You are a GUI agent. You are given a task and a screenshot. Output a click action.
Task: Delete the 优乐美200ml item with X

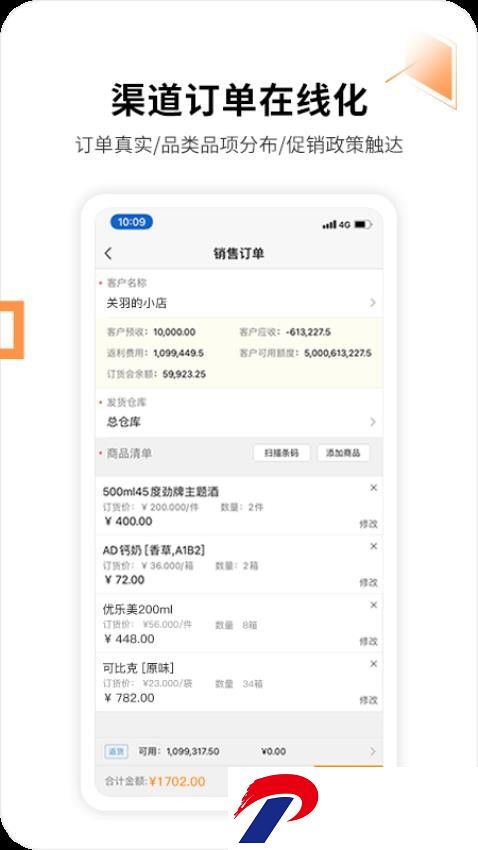coord(373,605)
